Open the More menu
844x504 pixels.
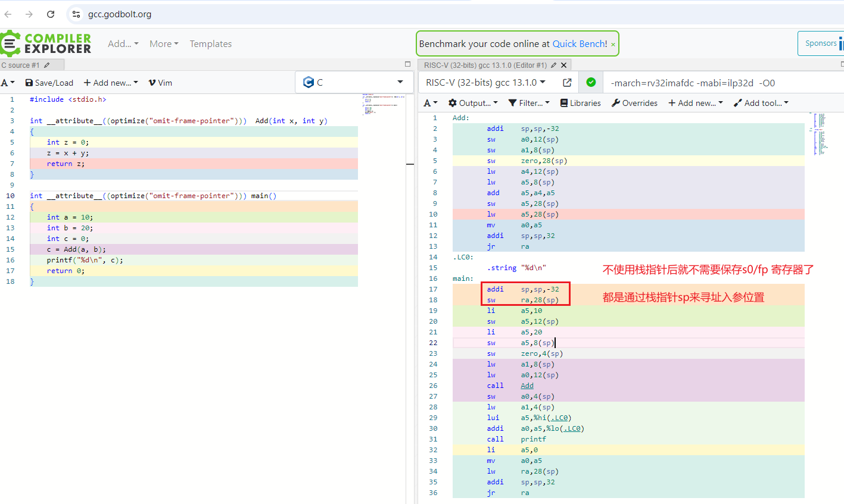[x=164, y=44]
